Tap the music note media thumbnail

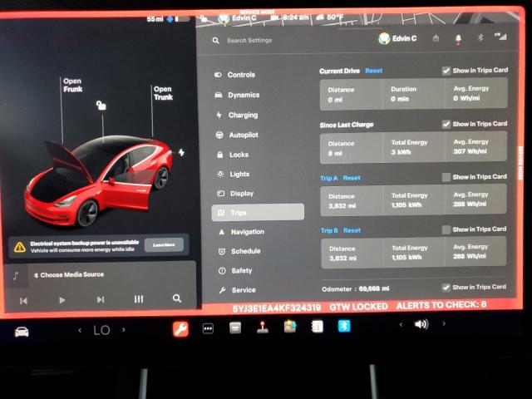pos(16,276)
